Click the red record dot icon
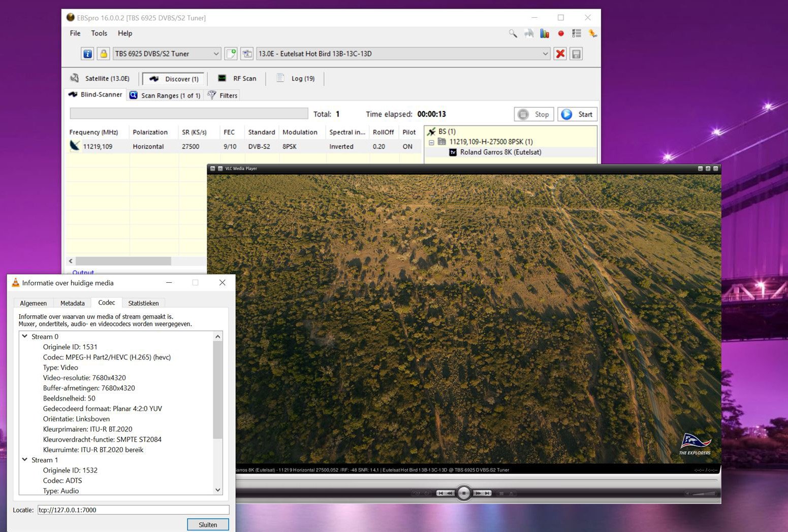The image size is (788, 532). point(561,34)
